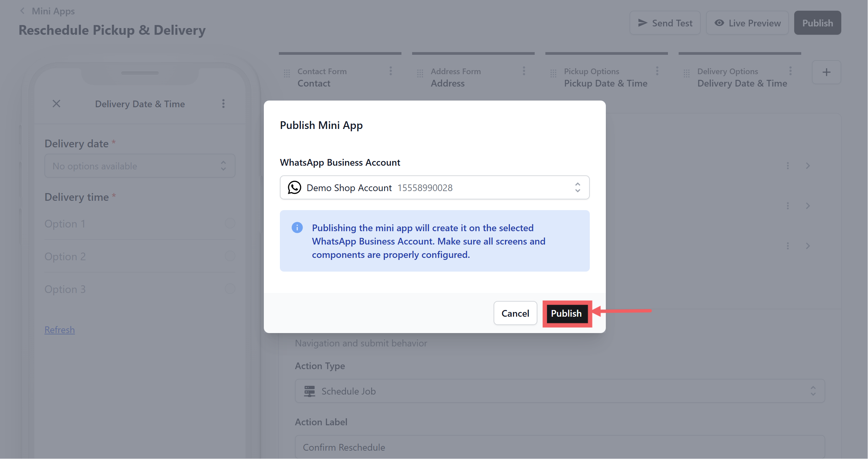Click the back arrow beside Mini Apps
Viewport: 868px width, 459px height.
22,11
